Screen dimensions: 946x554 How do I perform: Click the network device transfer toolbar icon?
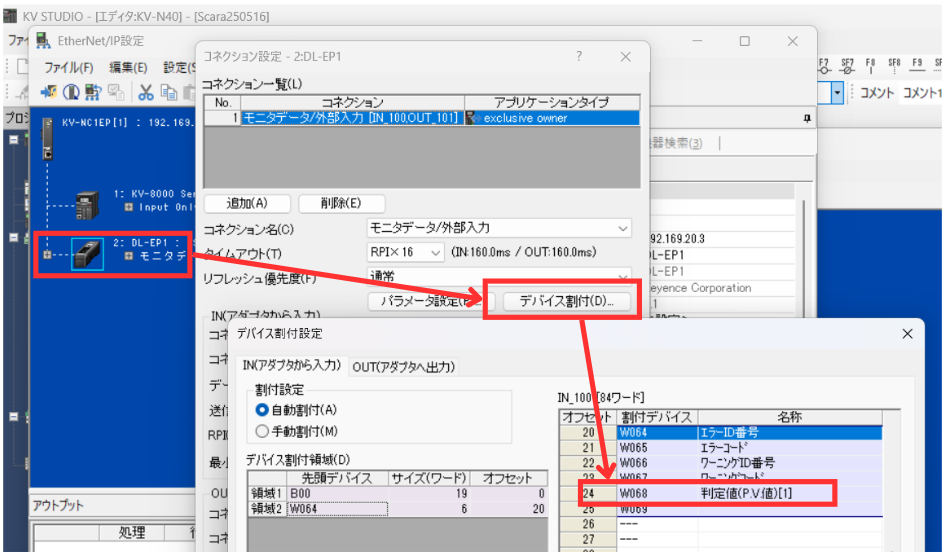[x=92, y=92]
